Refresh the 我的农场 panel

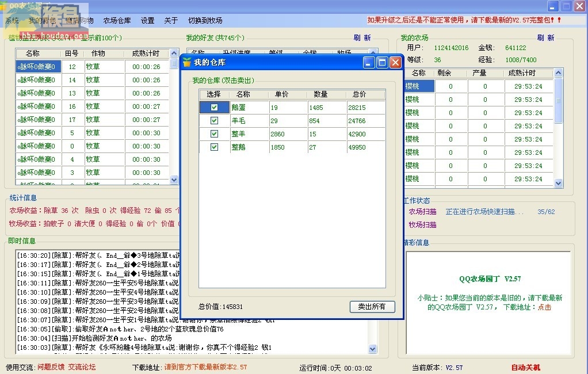pyautogui.click(x=545, y=37)
